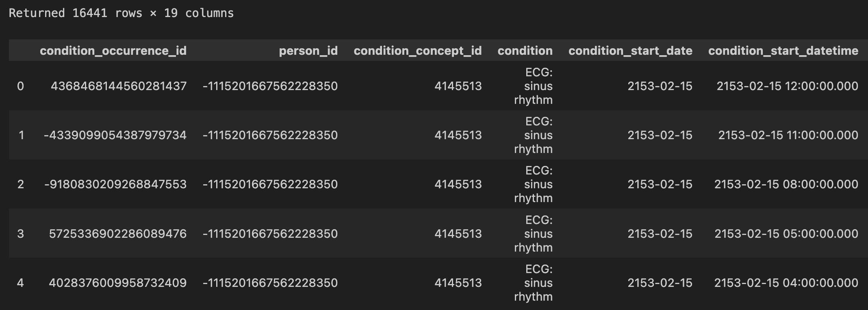Click ECG: sinus rhythm in row 4
The height and width of the screenshot is (310, 868).
pos(533,283)
